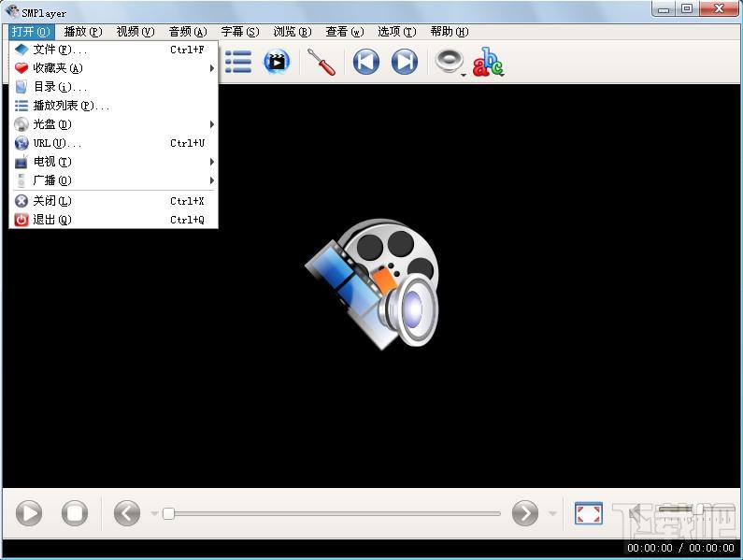Expand the 收藏夹(A) favorites submenu
Image resolution: width=743 pixels, height=560 pixels.
[x=114, y=68]
